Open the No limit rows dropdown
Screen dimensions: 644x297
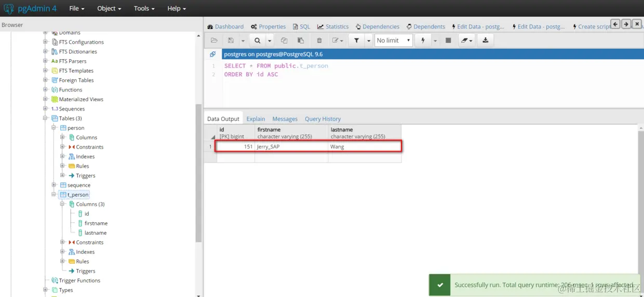393,40
